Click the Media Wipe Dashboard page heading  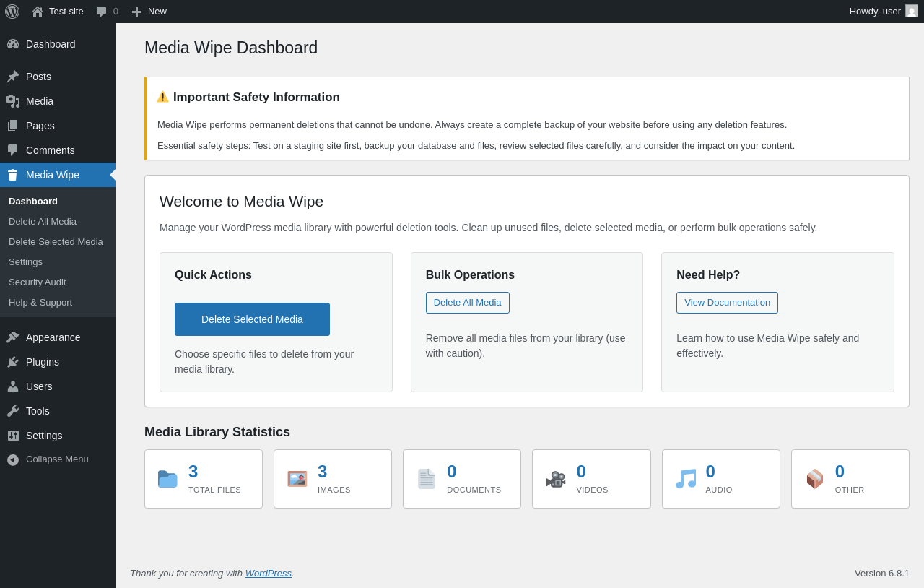click(x=231, y=48)
